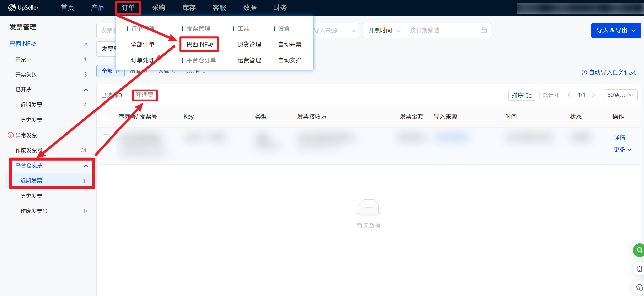Go to the previous page arrow
The width and height of the screenshot is (644, 296).
[x=569, y=95]
